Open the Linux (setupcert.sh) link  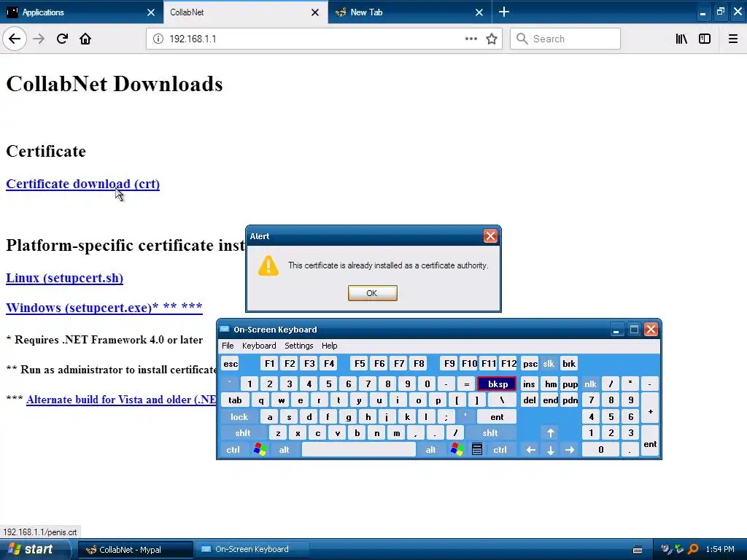tap(64, 278)
